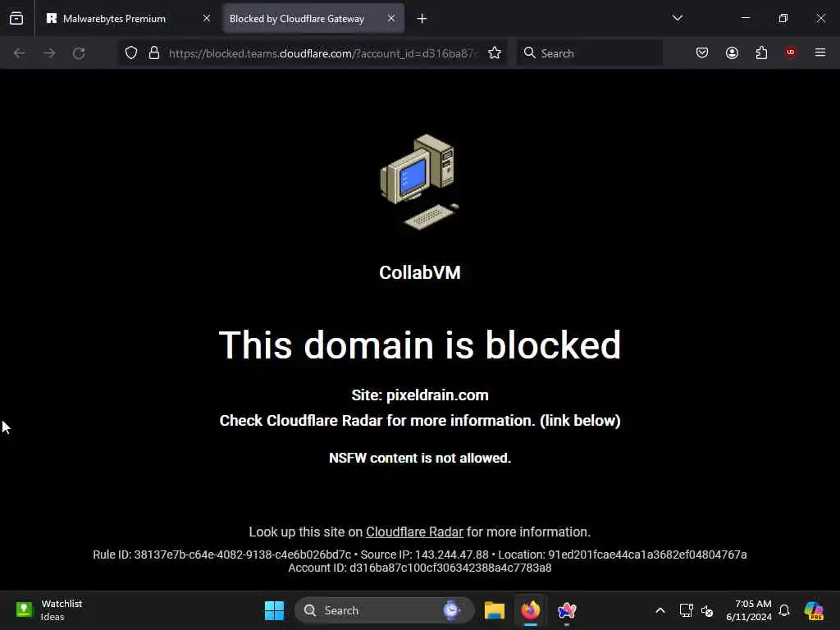Close the Malwarebytes Premium tab
The width and height of the screenshot is (840, 630).
click(207, 19)
